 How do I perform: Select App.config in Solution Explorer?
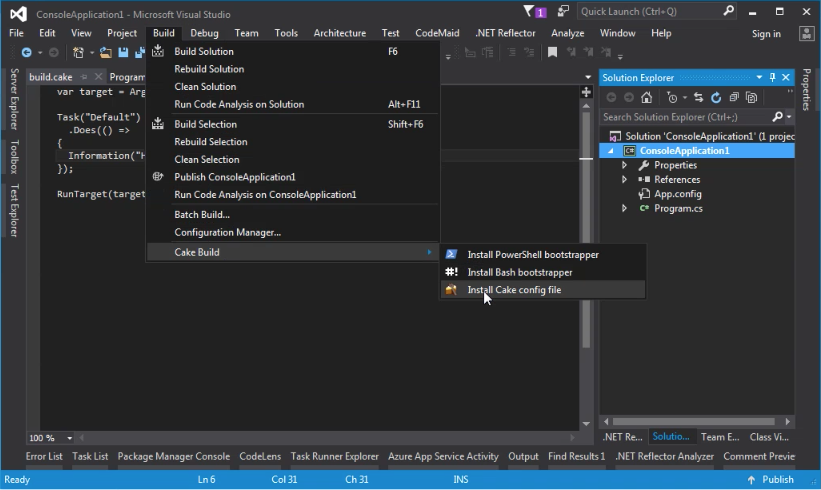point(678,194)
